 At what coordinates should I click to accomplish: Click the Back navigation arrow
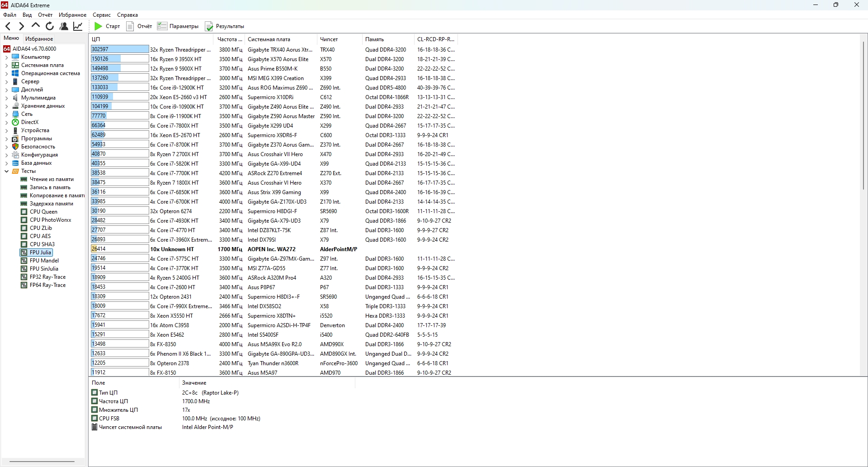pos(8,26)
